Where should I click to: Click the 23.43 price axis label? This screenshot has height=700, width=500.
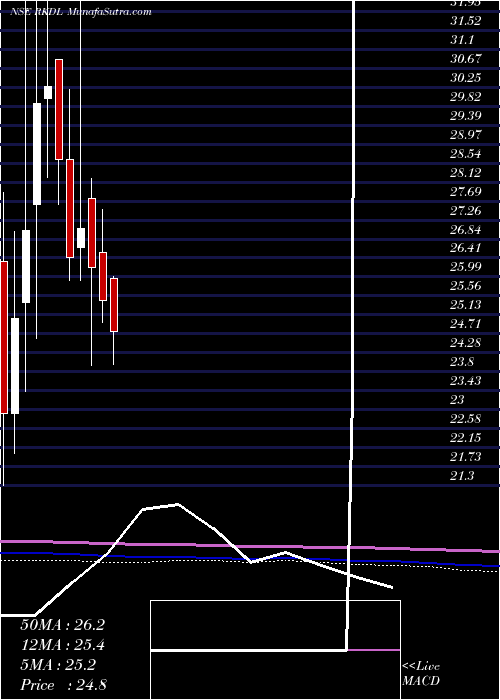pos(466,380)
